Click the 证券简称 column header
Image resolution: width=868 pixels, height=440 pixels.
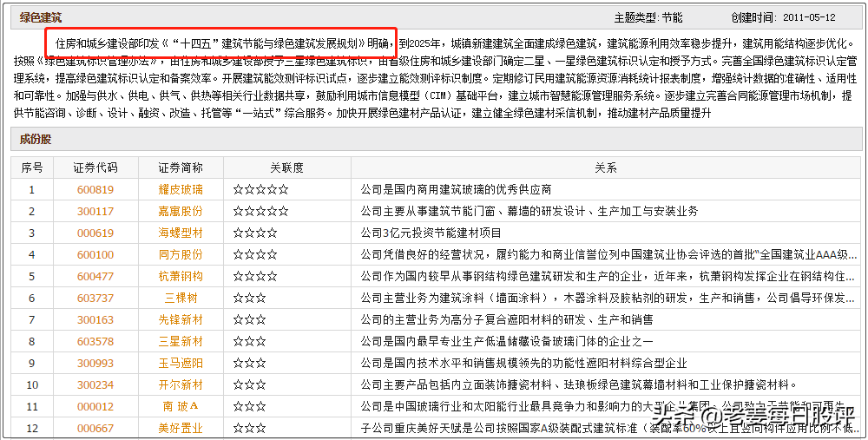[181, 167]
